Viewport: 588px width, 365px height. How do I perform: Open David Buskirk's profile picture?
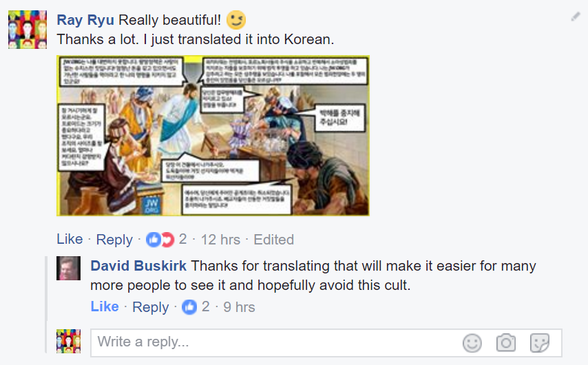click(x=68, y=268)
